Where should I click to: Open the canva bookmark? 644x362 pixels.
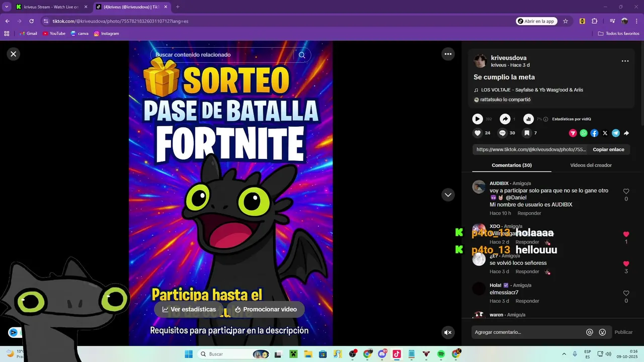[79, 34]
